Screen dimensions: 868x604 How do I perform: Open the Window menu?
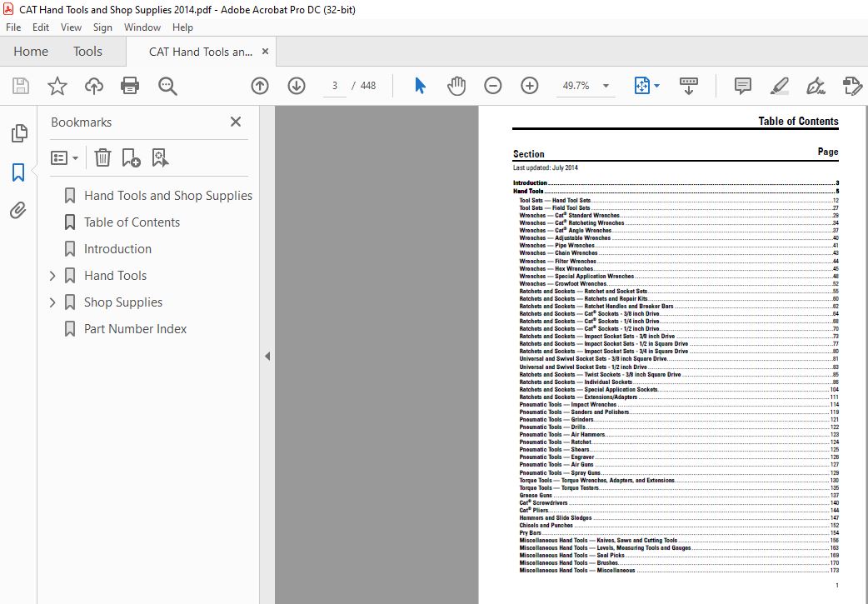pyautogui.click(x=142, y=27)
